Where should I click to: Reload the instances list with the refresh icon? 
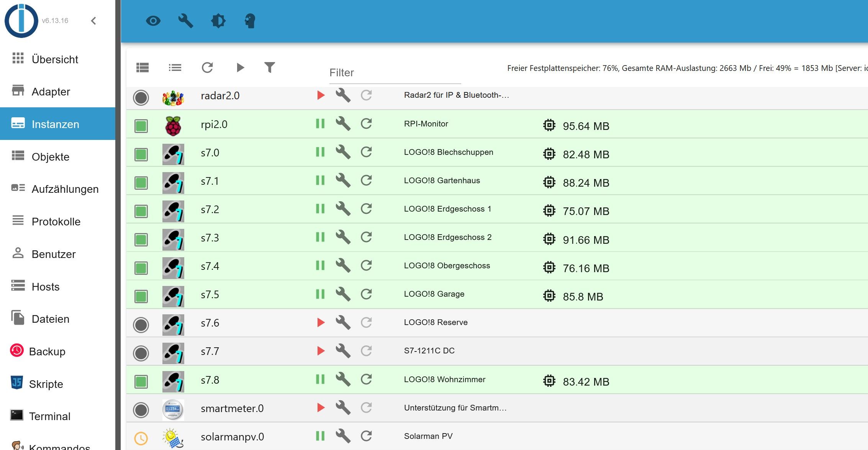pyautogui.click(x=207, y=68)
